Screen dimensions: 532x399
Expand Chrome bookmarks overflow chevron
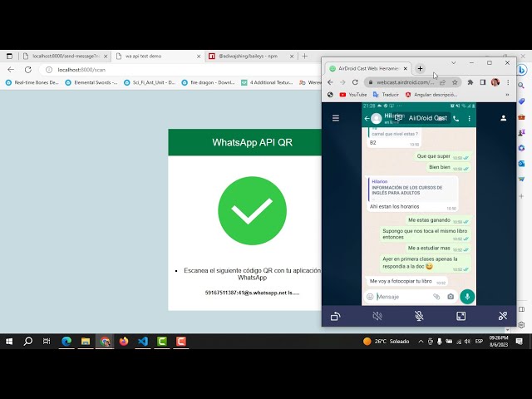tap(507, 95)
